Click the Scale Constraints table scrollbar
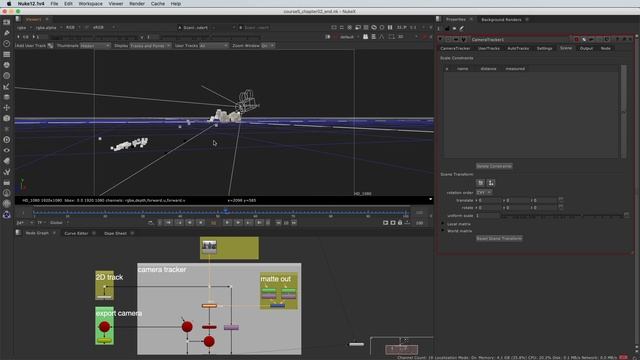This screenshot has height=360, width=640. (623, 111)
